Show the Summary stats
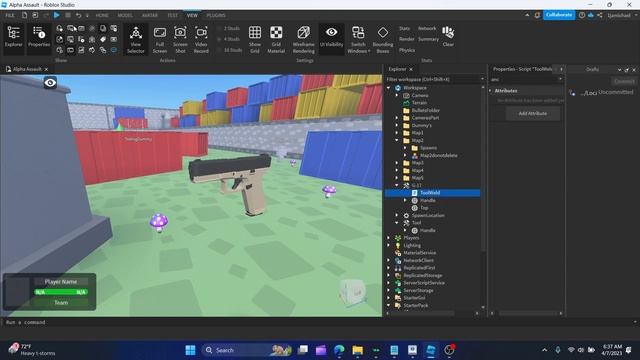 tap(428, 39)
